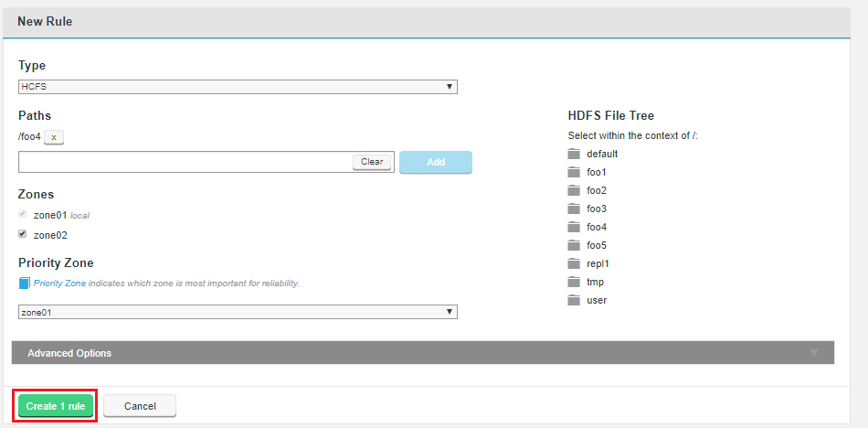Screen dimensions: 868x428
Task: Select the user entry in file tree
Action: pos(597,301)
